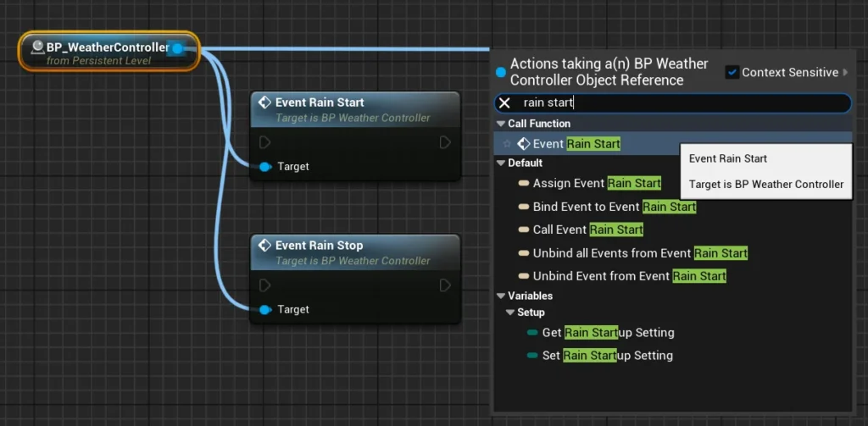Collapse the Setup subcategory

(x=509, y=313)
